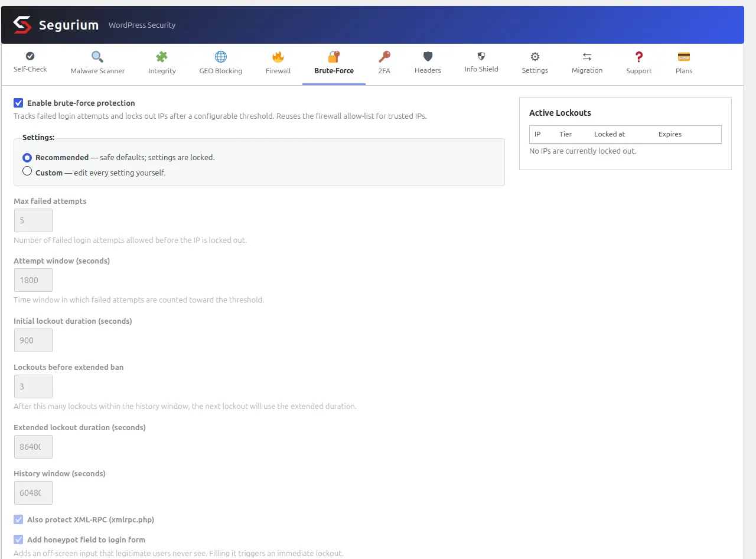
Task: Switch to the Self-Check tab label
Action: (30, 69)
